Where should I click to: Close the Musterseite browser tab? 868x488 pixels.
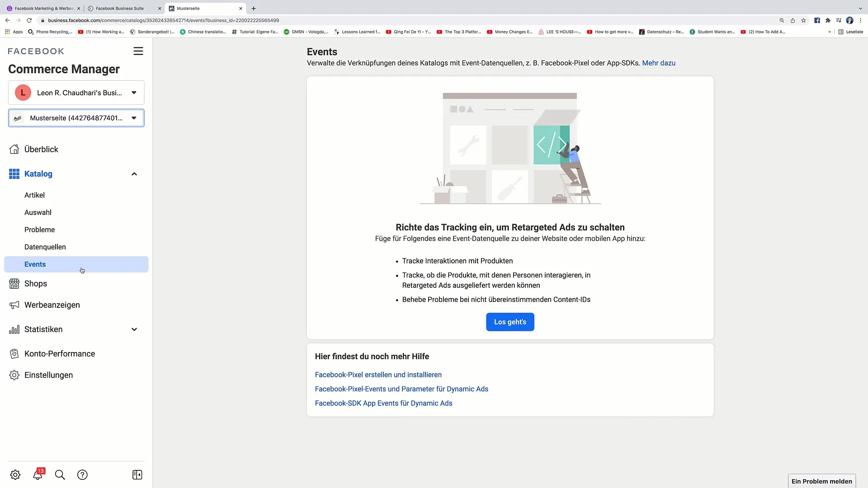[x=241, y=8]
